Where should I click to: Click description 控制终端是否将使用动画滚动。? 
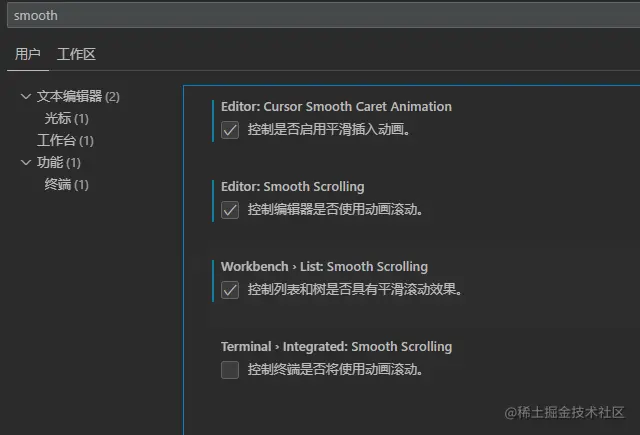point(335,369)
